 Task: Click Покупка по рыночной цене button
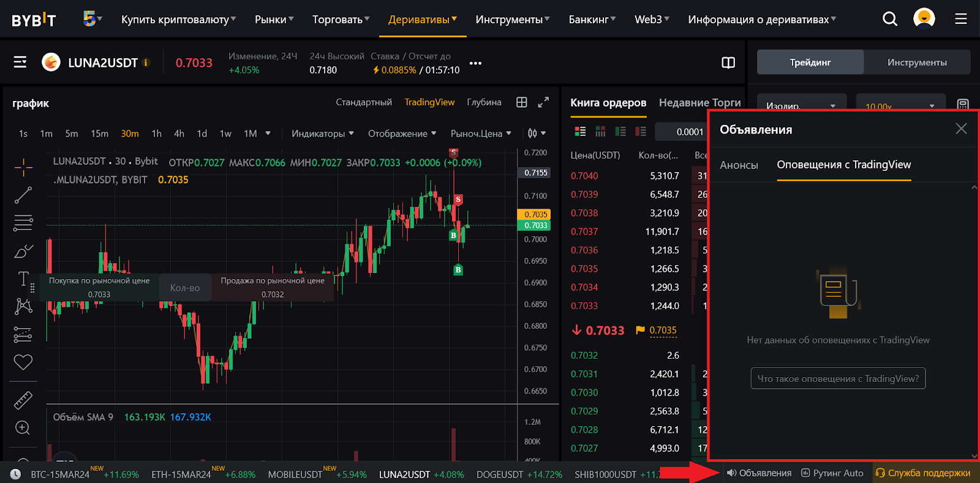tap(99, 287)
